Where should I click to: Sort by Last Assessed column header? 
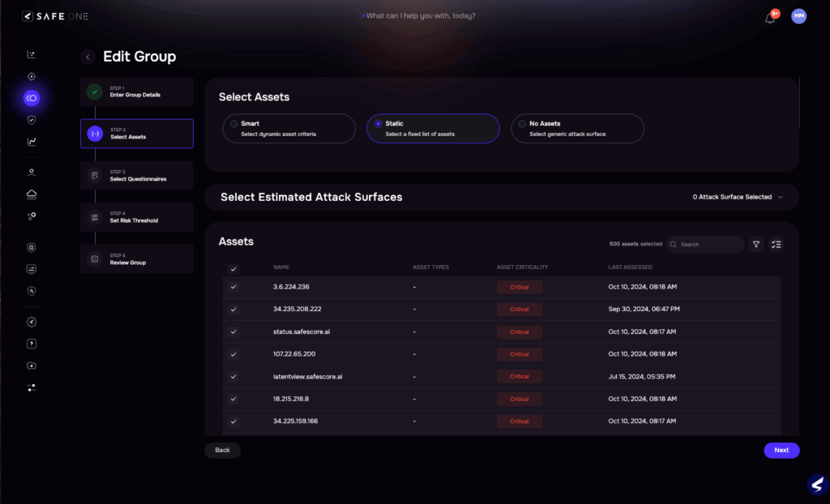click(x=630, y=267)
